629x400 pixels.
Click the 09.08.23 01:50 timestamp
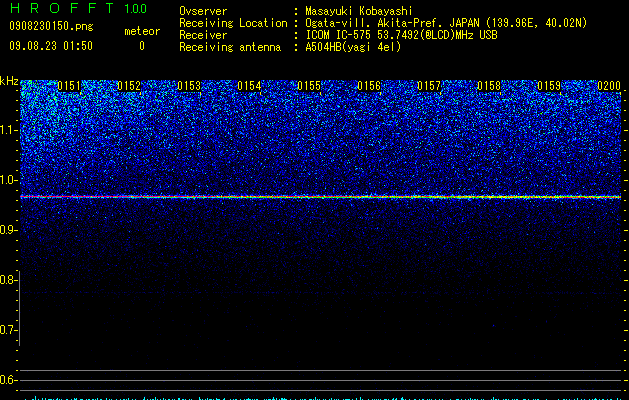[51, 46]
